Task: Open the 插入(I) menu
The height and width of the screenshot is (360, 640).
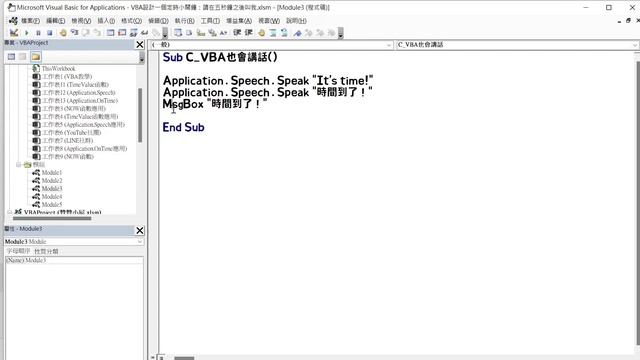Action: [106, 21]
